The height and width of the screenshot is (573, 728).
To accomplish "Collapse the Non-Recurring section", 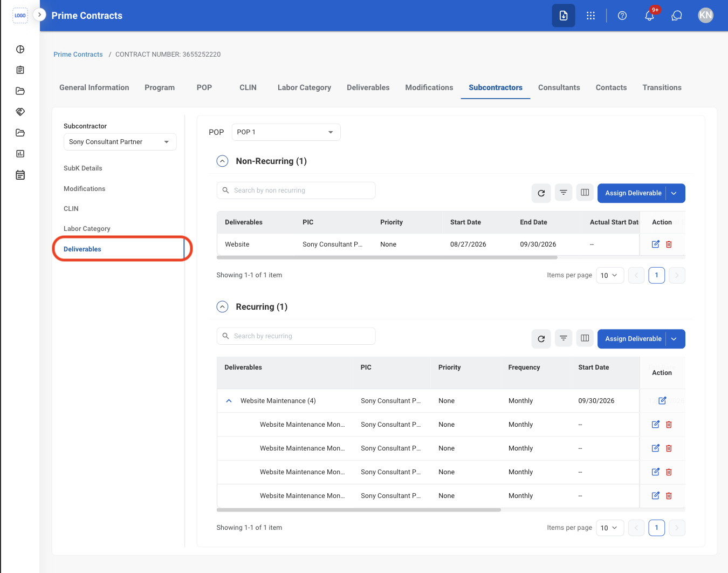I will (x=222, y=161).
